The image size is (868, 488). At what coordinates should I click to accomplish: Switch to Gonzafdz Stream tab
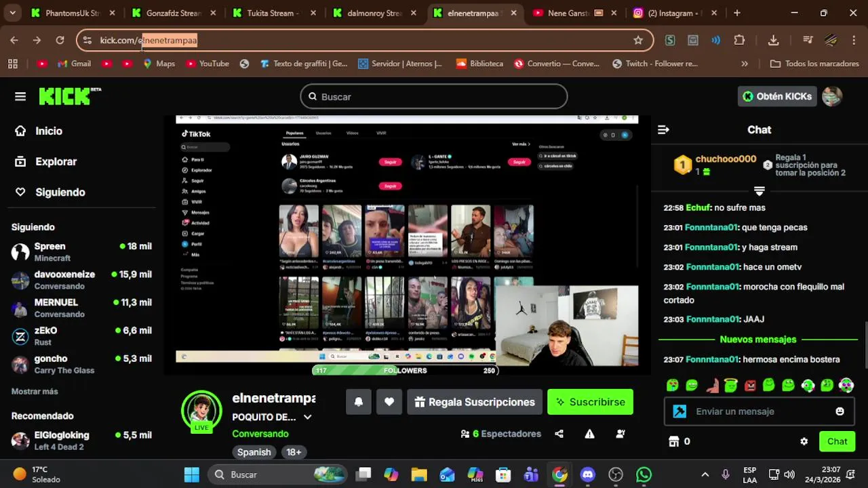[174, 13]
